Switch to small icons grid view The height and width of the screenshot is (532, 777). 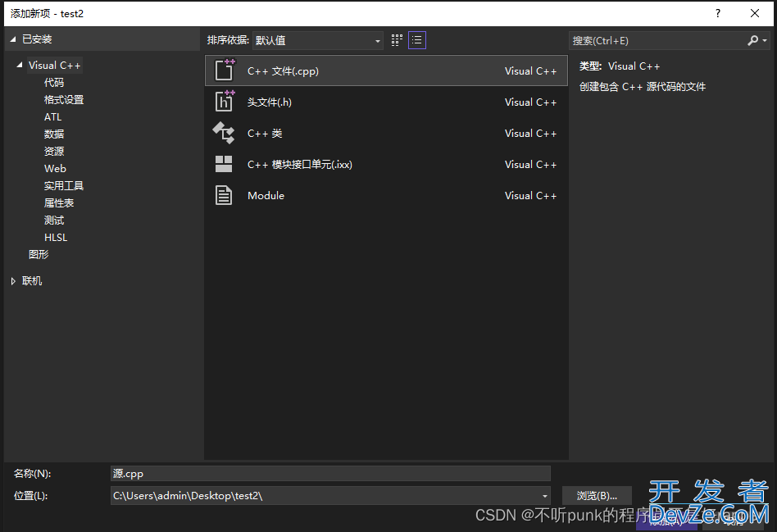coord(397,40)
